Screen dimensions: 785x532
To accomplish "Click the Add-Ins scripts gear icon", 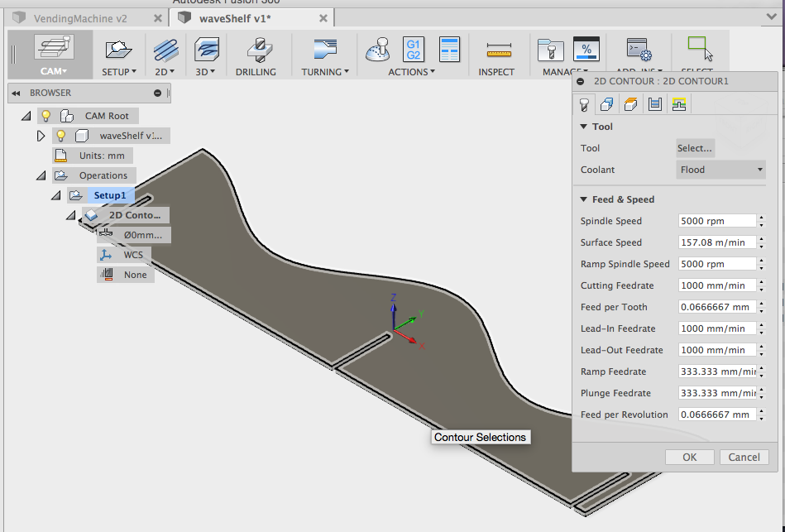I will point(639,50).
